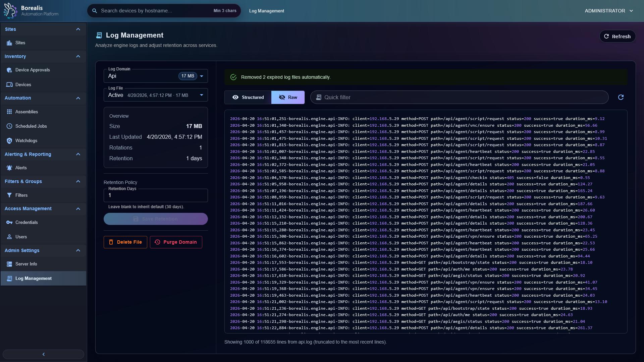
Task: Click the Credentials key icon
Action: click(9, 222)
